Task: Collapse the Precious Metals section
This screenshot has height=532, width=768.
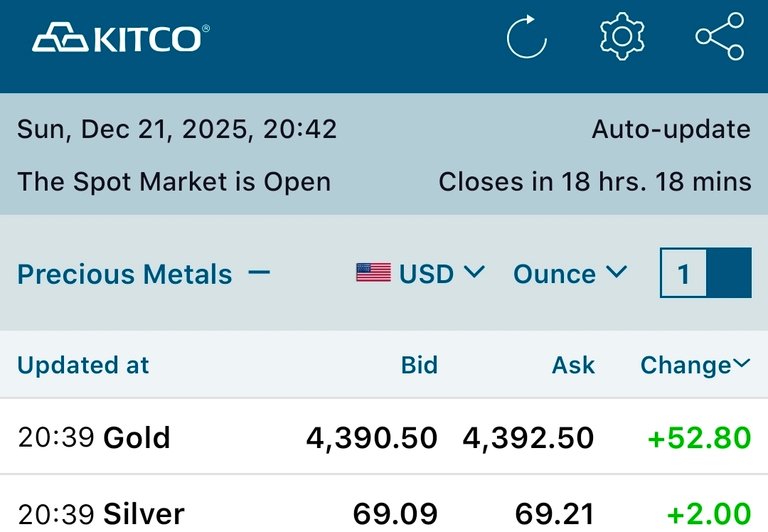Action: coord(259,272)
